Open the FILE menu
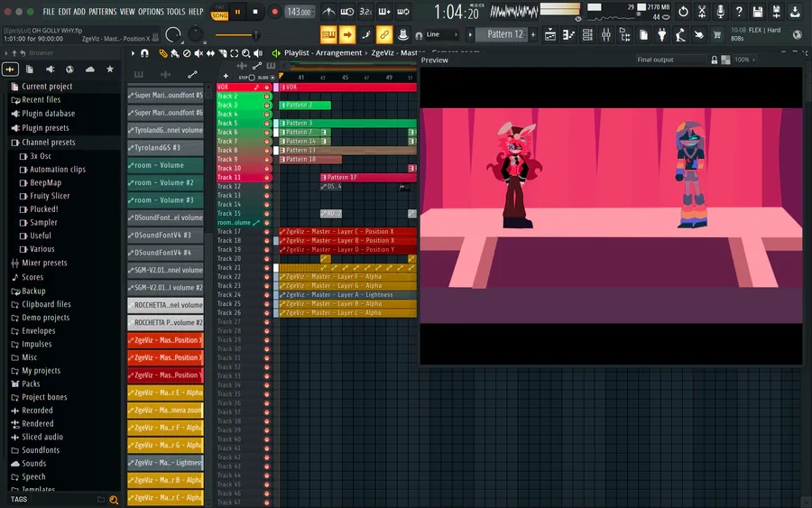Viewport: 812px width, 508px height. [x=49, y=12]
